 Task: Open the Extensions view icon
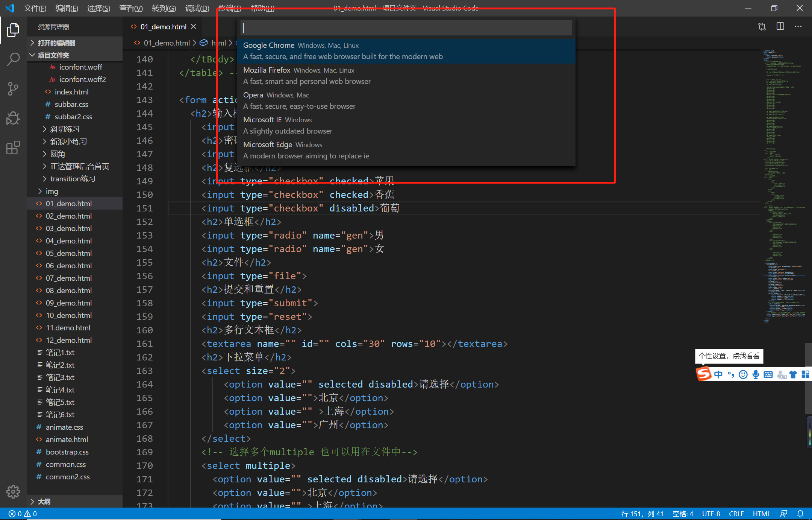(x=13, y=147)
